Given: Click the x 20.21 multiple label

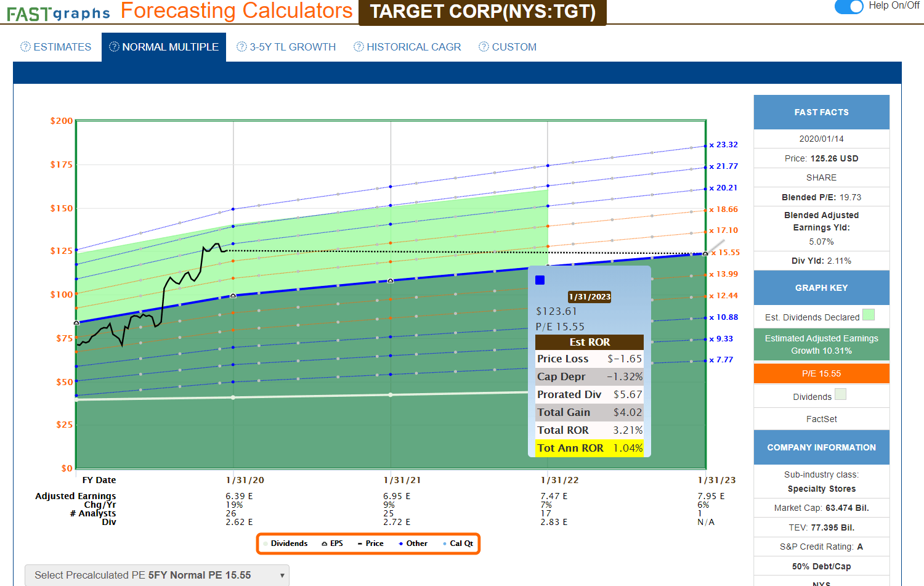Looking at the screenshot, I should pos(724,188).
